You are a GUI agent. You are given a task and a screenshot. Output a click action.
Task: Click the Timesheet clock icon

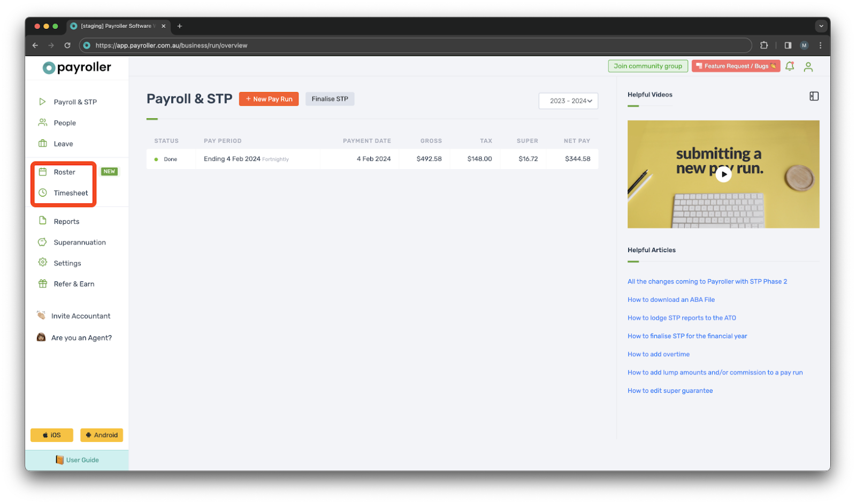coord(42,193)
